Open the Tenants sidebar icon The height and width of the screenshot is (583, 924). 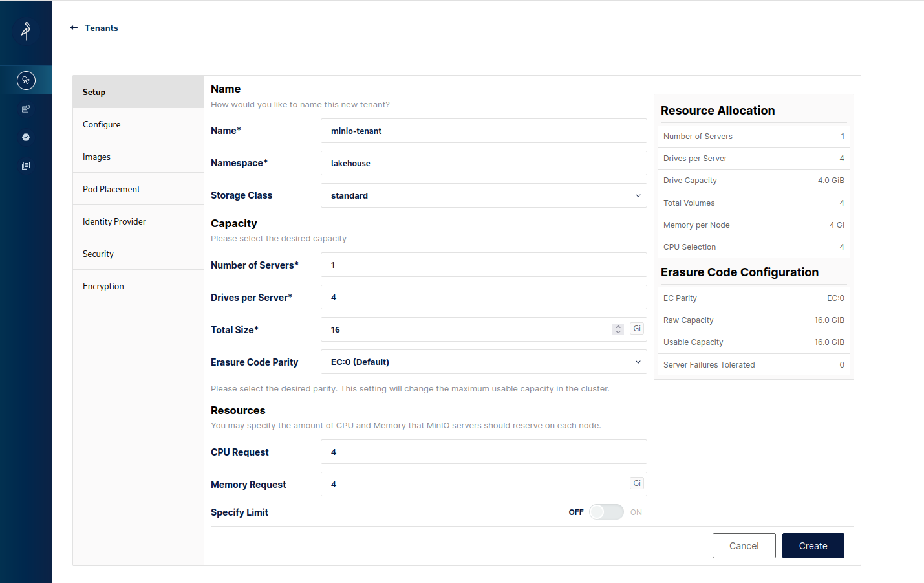point(26,80)
